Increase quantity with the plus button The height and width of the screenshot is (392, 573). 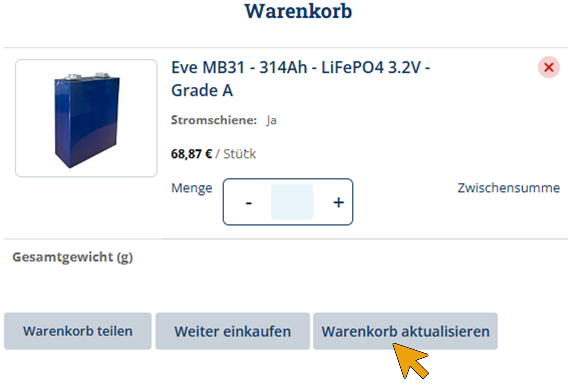click(x=338, y=202)
